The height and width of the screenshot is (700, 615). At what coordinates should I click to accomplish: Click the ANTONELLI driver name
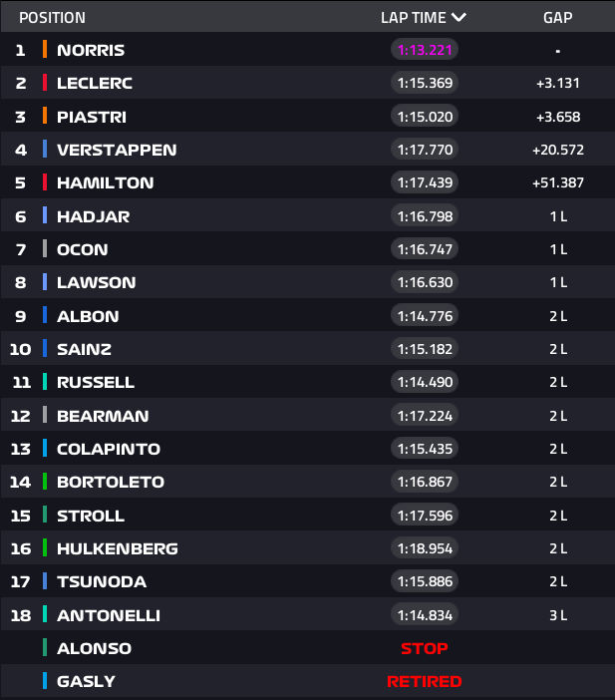[x=109, y=615]
